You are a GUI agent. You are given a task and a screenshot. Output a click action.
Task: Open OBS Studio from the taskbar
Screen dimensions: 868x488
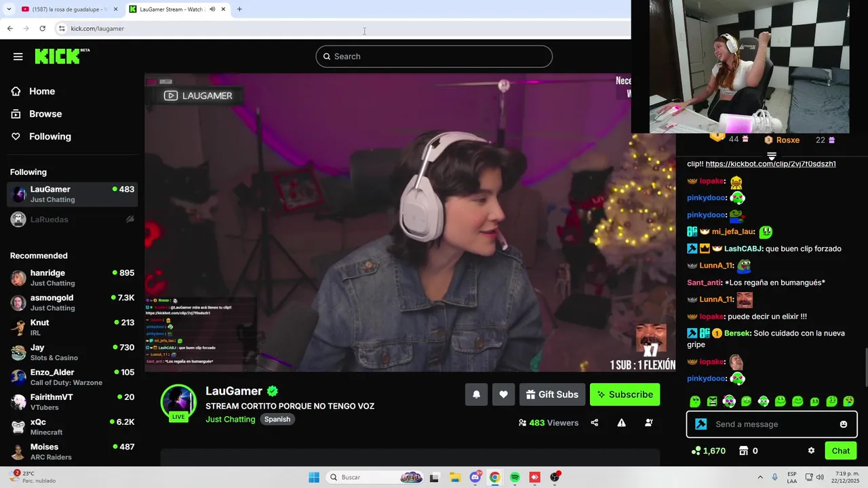point(555,477)
